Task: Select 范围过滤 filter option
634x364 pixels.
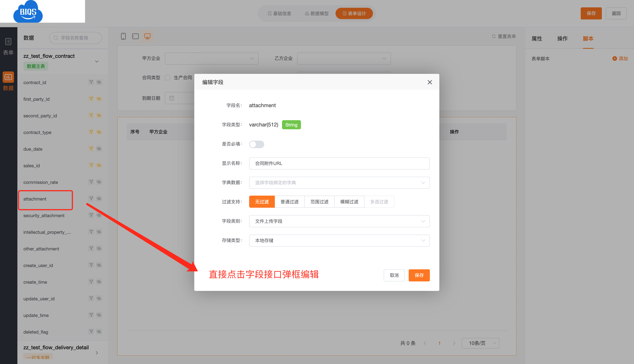Action: [x=319, y=201]
